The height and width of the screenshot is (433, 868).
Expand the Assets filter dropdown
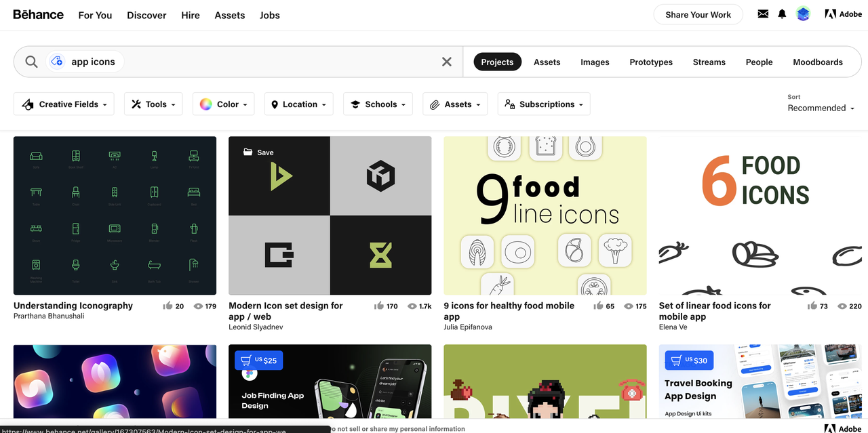pos(455,104)
